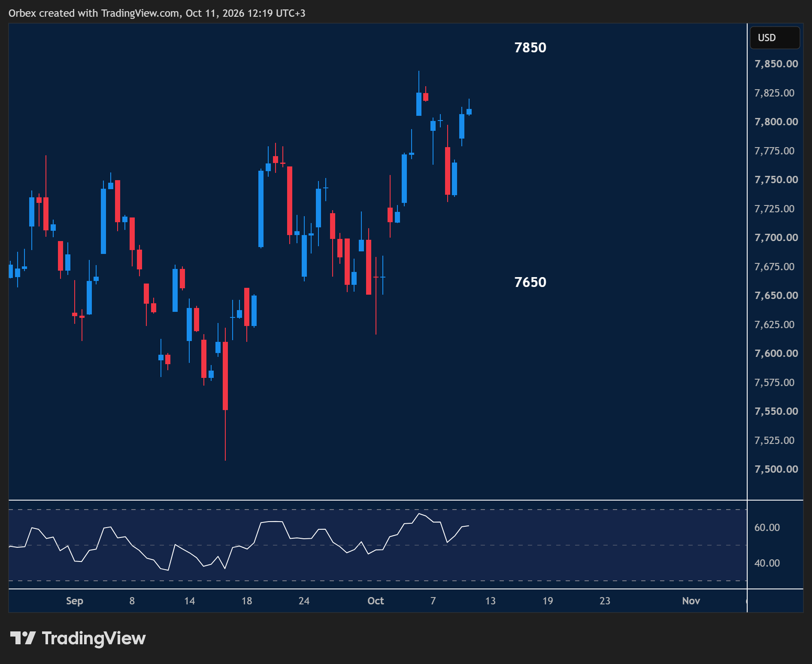
Task: Open the USD currency selector
Action: (775, 38)
